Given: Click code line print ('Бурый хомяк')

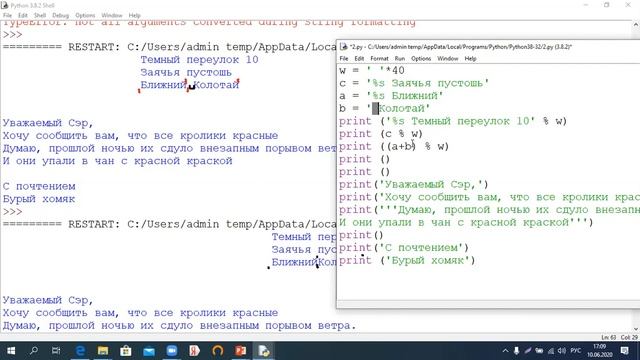Looking at the screenshot, I should (407, 260).
